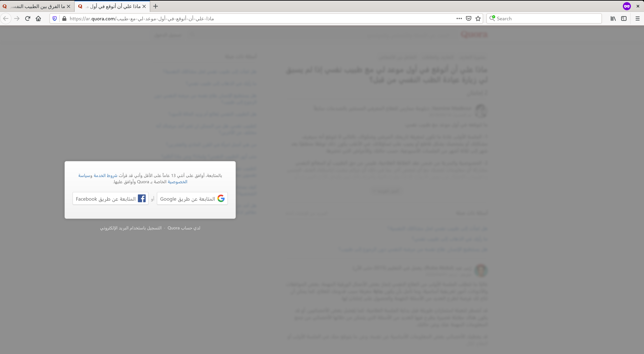Click the forward navigation arrow

[17, 18]
